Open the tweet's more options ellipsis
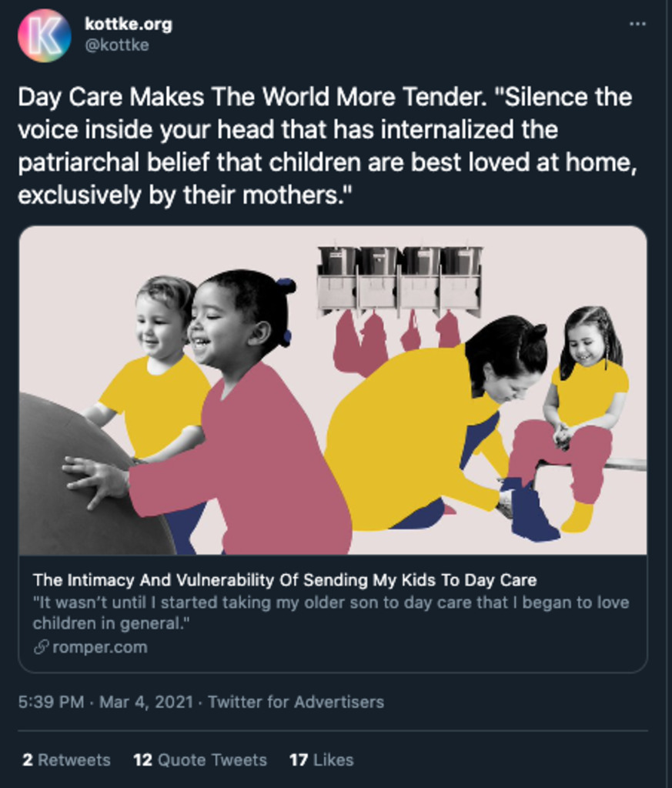The height and width of the screenshot is (788, 672). (x=637, y=24)
